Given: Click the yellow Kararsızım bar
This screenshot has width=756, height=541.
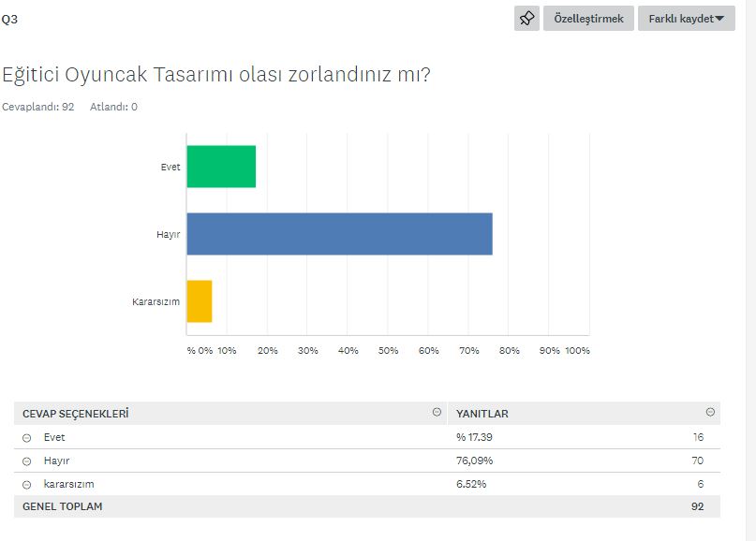Looking at the screenshot, I should [200, 301].
